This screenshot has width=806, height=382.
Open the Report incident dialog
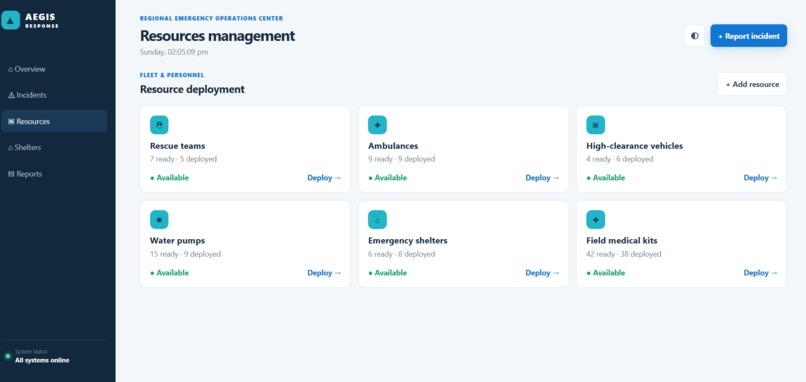point(748,36)
